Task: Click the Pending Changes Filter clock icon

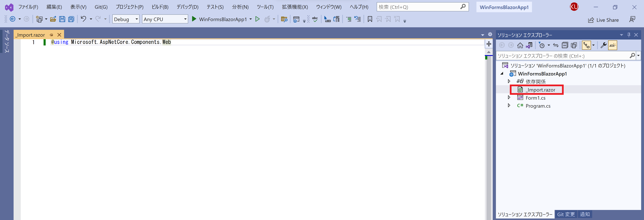Action: [542, 45]
